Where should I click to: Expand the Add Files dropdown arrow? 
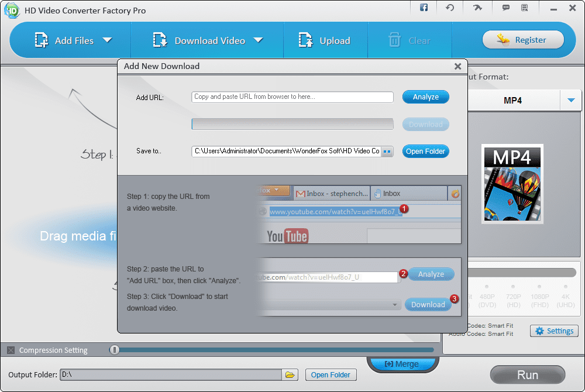(108, 41)
